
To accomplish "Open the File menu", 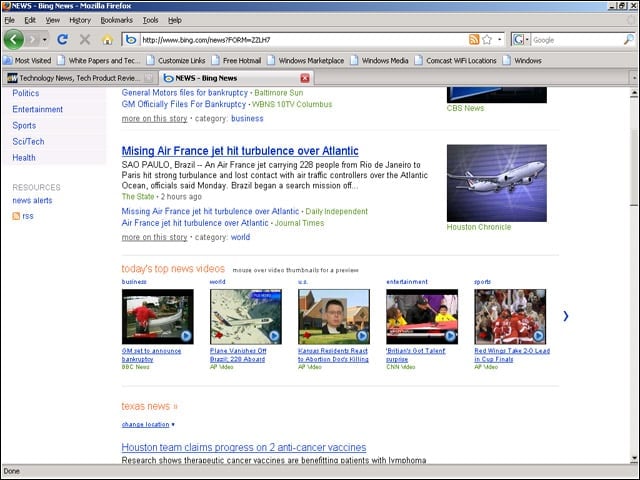I will 9,20.
